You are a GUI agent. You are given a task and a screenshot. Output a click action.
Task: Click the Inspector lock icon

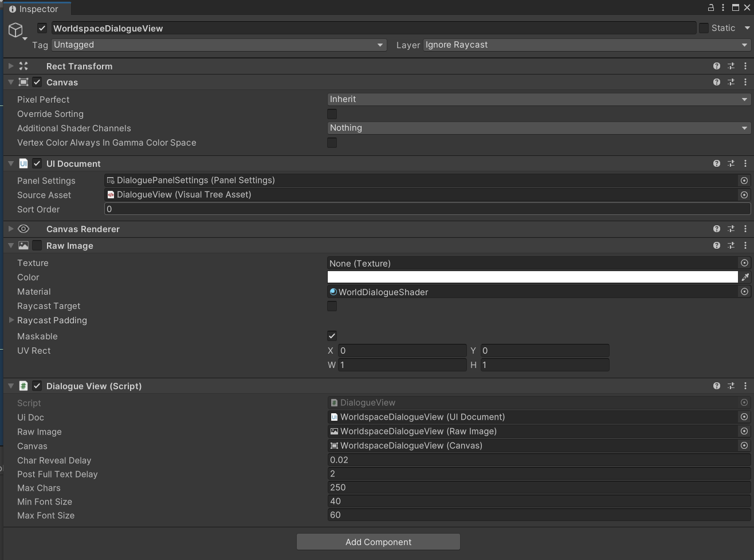click(x=711, y=7)
